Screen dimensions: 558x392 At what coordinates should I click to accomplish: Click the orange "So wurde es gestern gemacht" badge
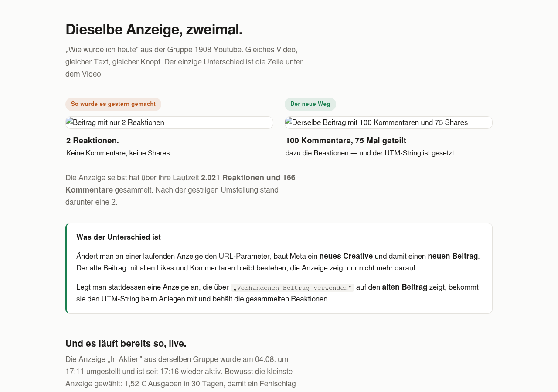tap(113, 104)
